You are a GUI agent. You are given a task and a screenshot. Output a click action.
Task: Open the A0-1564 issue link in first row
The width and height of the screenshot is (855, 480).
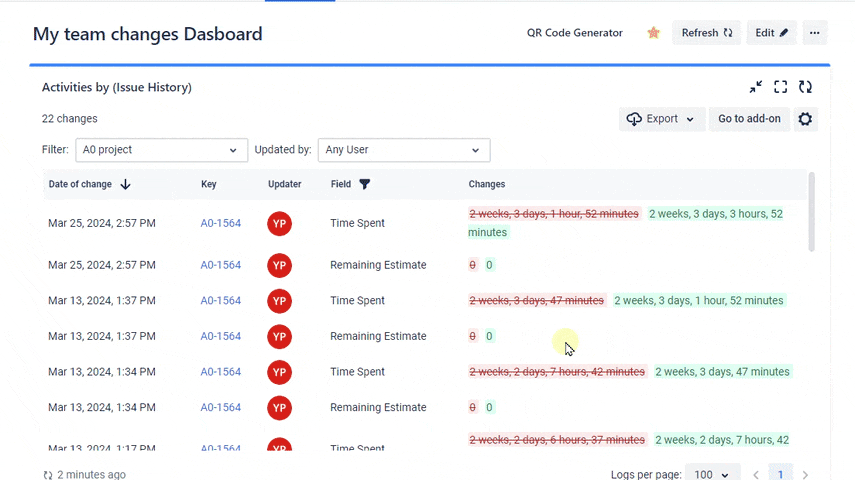[220, 224]
